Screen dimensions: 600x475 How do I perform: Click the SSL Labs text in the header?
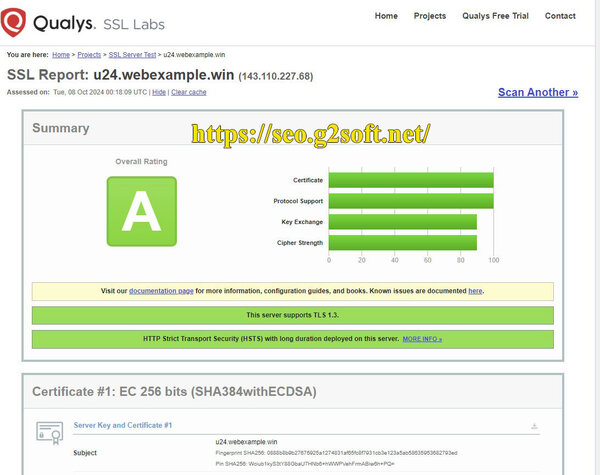click(x=134, y=24)
